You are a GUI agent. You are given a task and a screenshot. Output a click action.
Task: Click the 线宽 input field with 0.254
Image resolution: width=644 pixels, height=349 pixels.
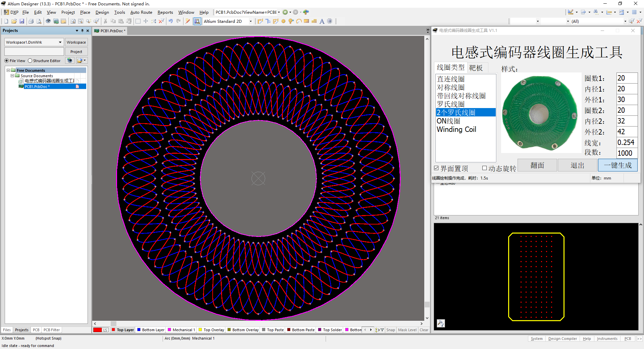coord(627,142)
